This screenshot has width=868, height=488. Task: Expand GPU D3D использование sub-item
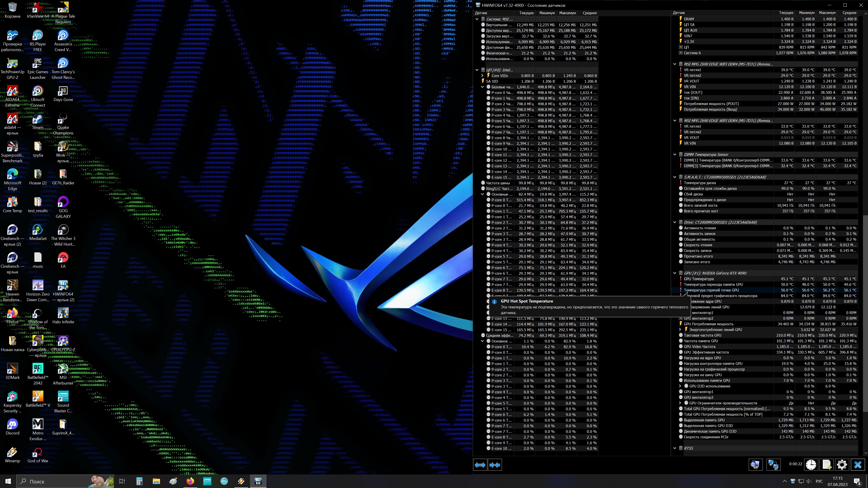(680, 386)
